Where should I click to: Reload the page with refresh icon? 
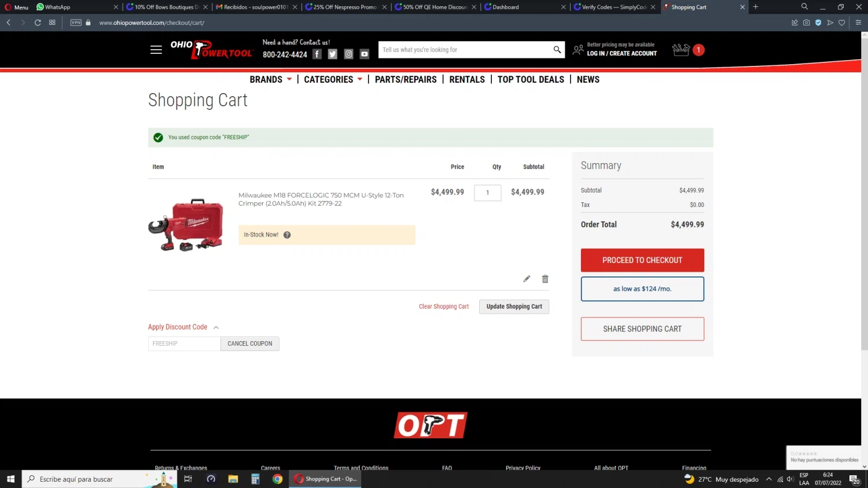(x=38, y=23)
